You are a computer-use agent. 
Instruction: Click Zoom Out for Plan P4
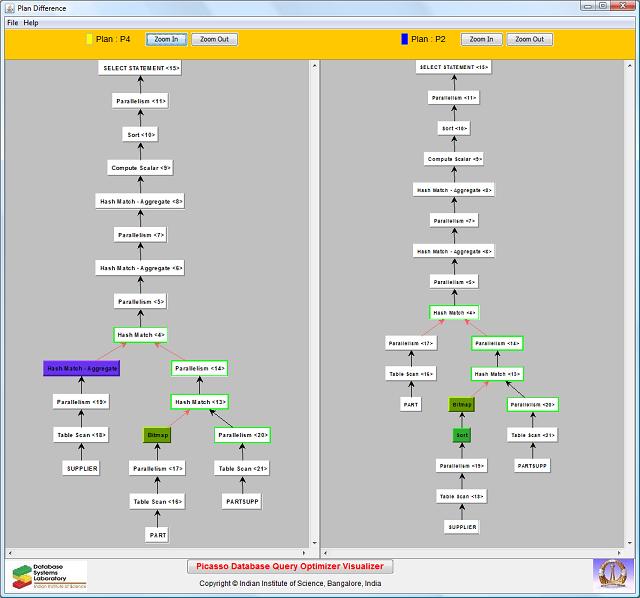tap(214, 39)
